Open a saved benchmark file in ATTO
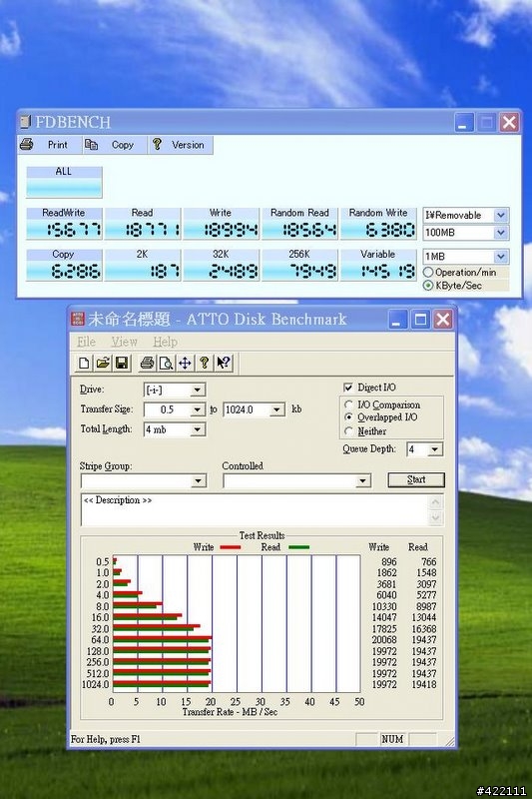532x799 pixels. 103,363
